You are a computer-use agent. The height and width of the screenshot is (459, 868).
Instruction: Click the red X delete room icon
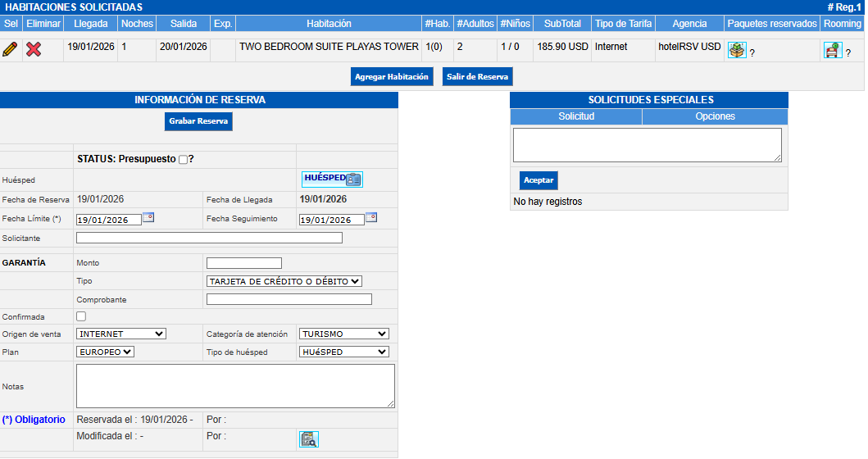34,49
